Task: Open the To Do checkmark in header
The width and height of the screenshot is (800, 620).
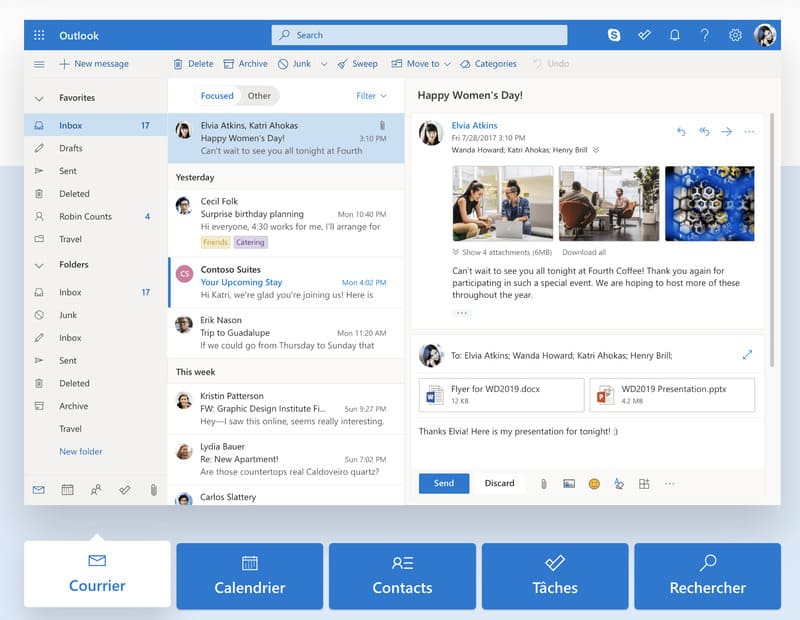Action: pyautogui.click(x=644, y=35)
